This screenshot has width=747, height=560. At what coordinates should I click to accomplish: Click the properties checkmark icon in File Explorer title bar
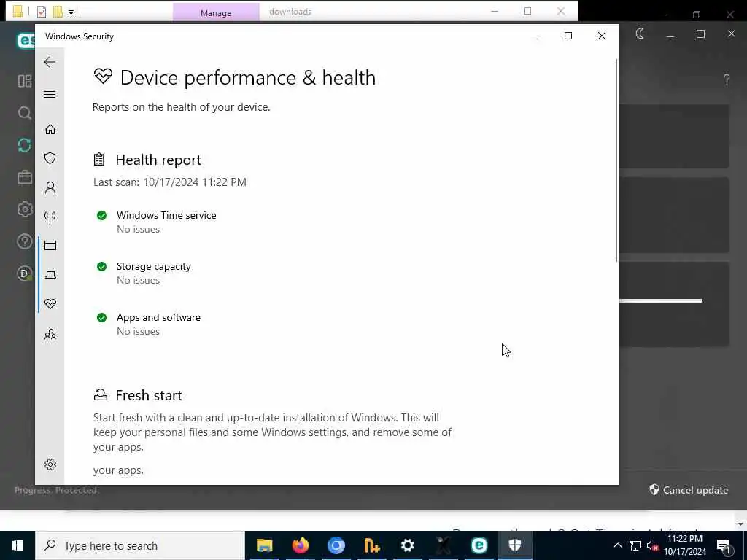pos(42,12)
